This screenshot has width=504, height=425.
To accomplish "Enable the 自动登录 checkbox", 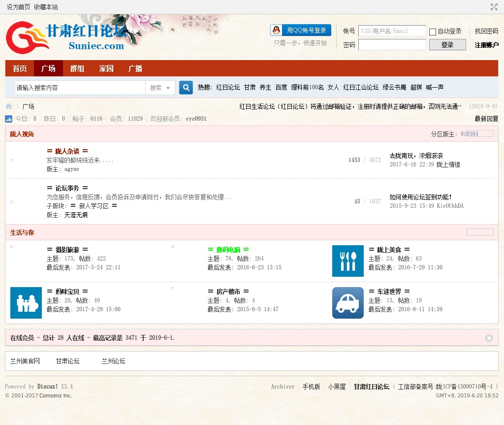I will (433, 32).
